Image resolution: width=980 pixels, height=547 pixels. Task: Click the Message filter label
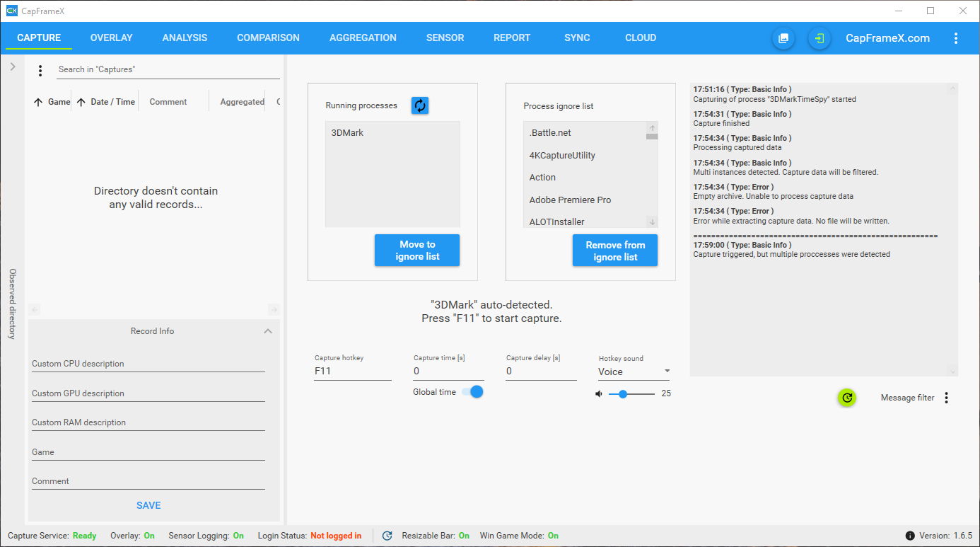point(907,398)
